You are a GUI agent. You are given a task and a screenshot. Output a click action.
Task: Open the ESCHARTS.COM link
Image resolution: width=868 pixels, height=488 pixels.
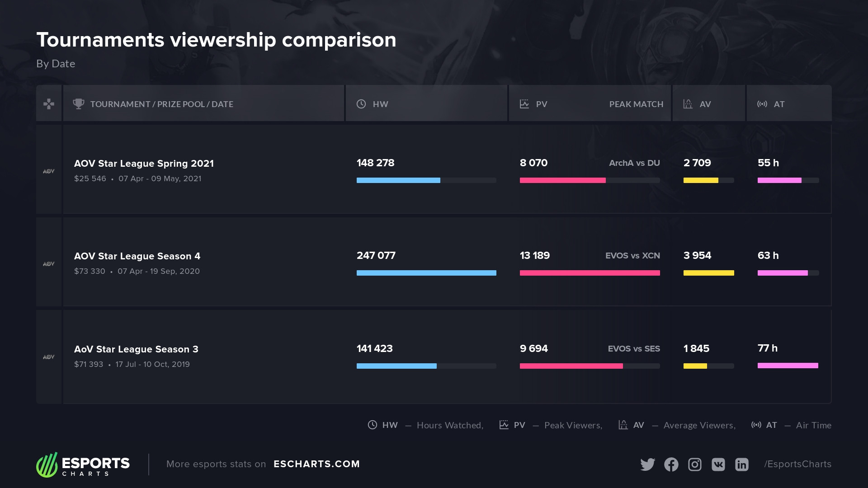tap(316, 464)
